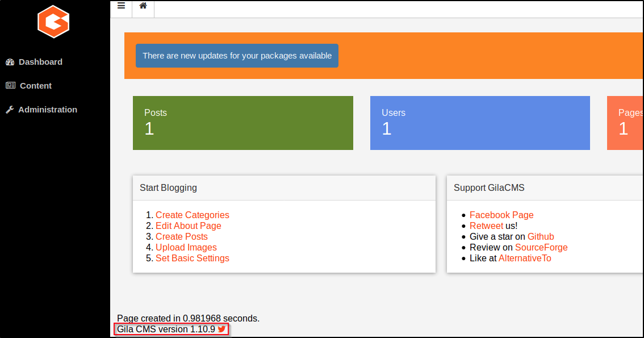Click the Gila CMS orange logo
644x338 pixels.
coord(53,22)
